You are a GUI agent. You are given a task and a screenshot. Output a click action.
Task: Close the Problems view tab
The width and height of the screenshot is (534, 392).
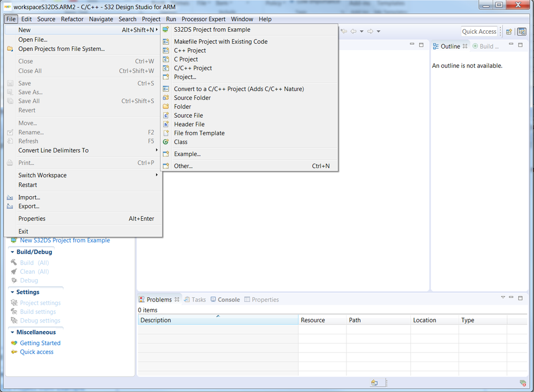click(x=177, y=299)
